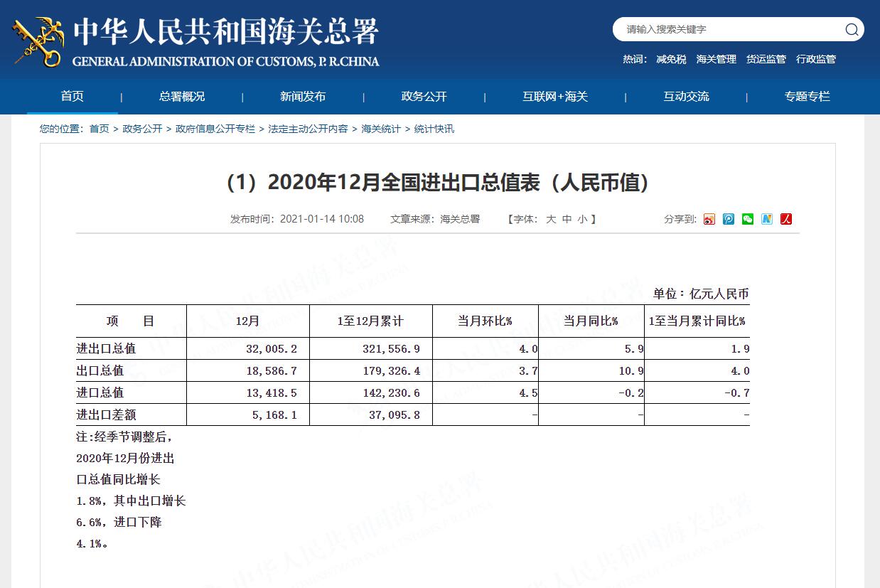Share article to Sina Weibo
The width and height of the screenshot is (880, 588).
pyautogui.click(x=709, y=219)
